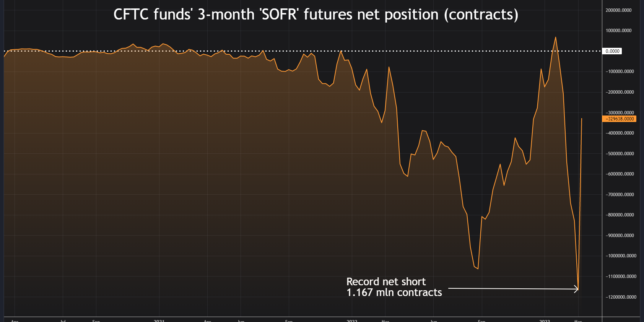The height and width of the screenshot is (322, 644).
Task: Click the 'Record net short' annotation text
Action: [386, 282]
